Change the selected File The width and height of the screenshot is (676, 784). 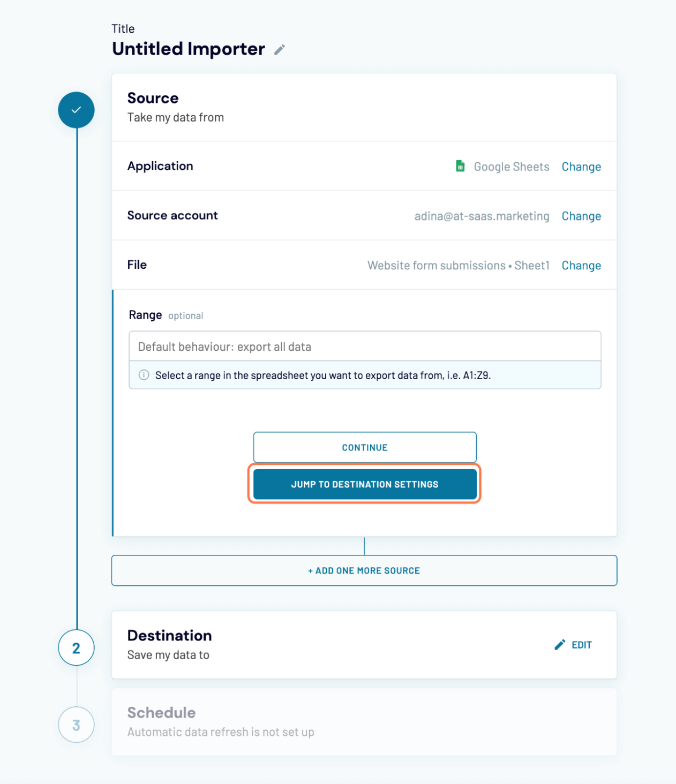[x=581, y=265]
